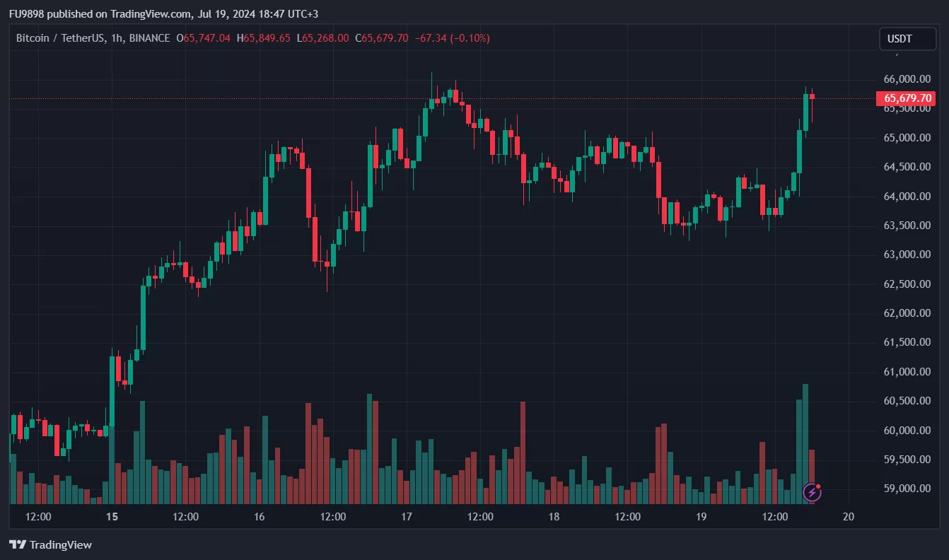Screen dimensions: 949x560
Task: Click the bold 15 date on time axis
Action: [112, 517]
